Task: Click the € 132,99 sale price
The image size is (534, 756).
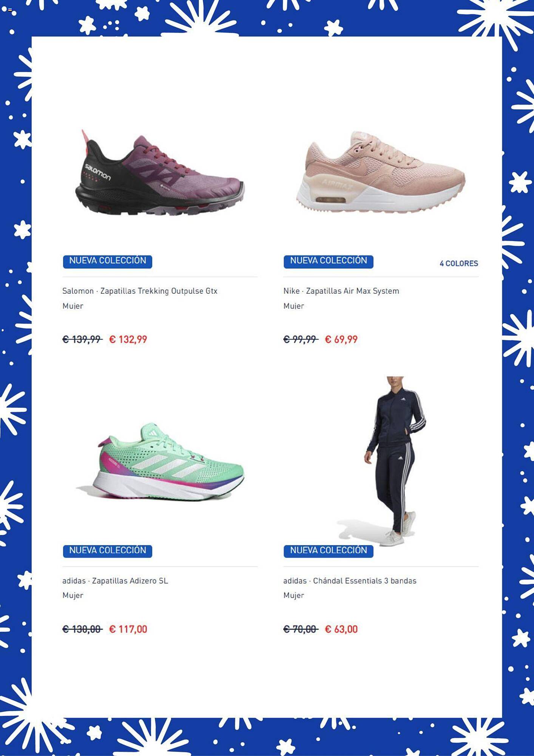Action: [x=128, y=339]
